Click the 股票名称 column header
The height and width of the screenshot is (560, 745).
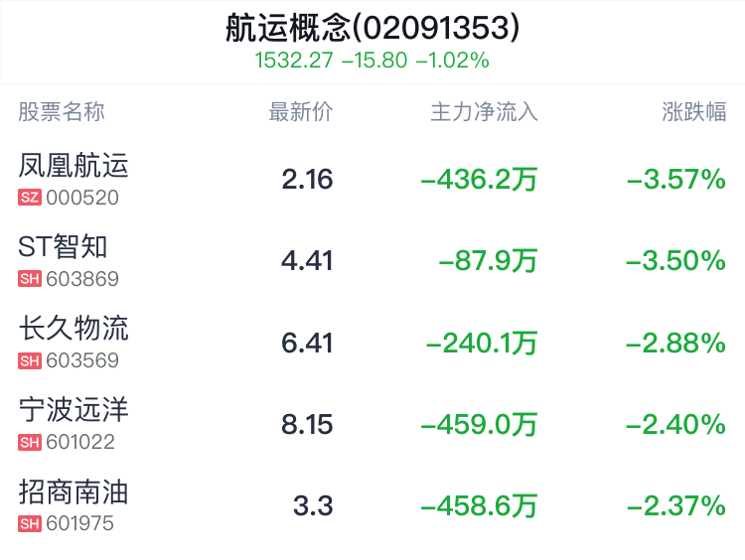click(62, 112)
